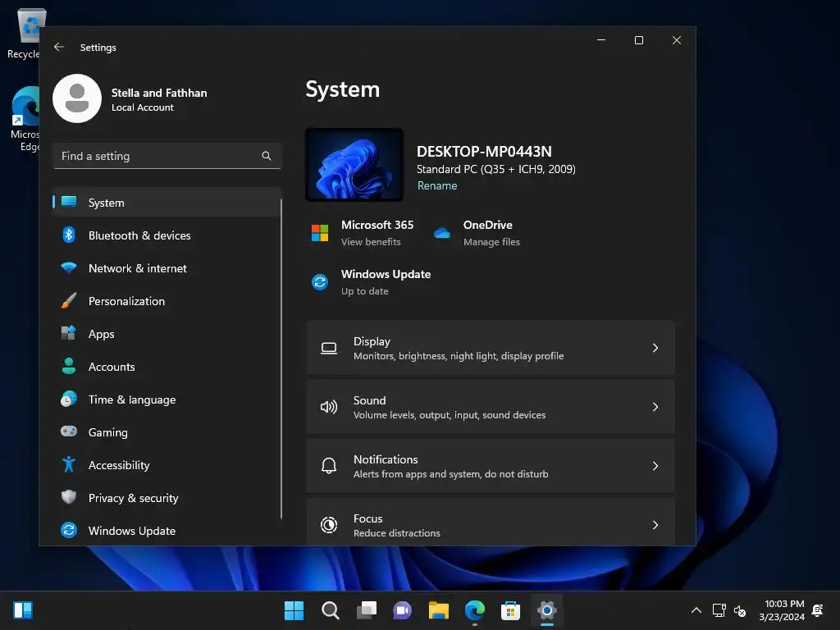Open Chat app on taskbar

tap(402, 610)
